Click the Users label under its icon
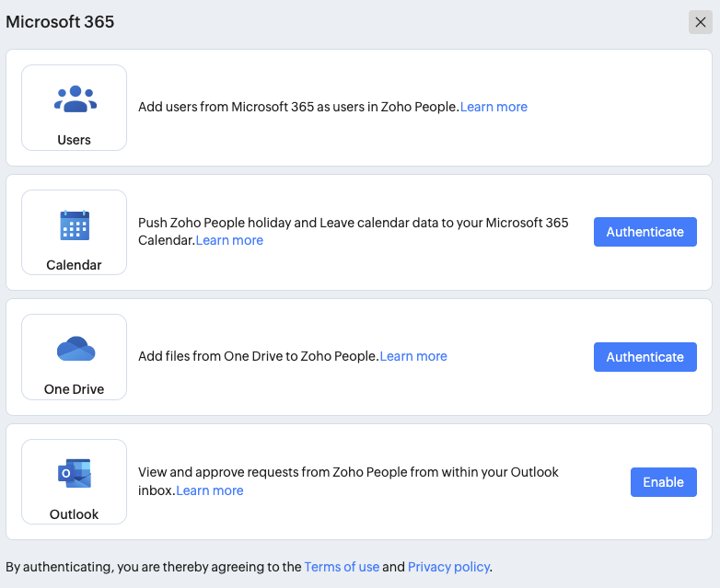 pos(75,140)
